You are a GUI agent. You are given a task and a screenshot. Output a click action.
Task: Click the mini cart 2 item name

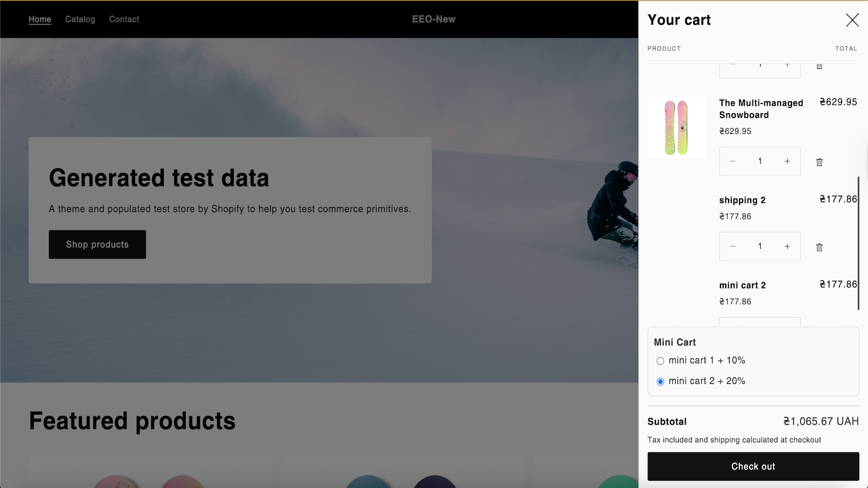click(x=742, y=285)
